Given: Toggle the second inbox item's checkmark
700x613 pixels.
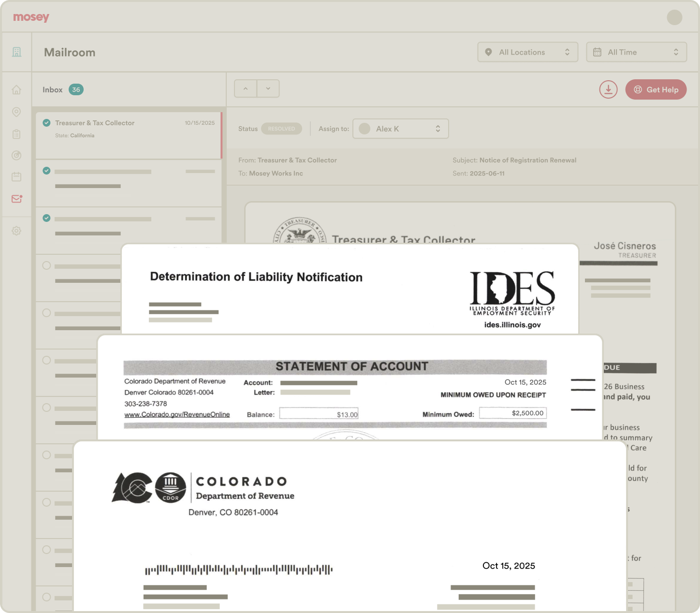Looking at the screenshot, I should pos(46,171).
